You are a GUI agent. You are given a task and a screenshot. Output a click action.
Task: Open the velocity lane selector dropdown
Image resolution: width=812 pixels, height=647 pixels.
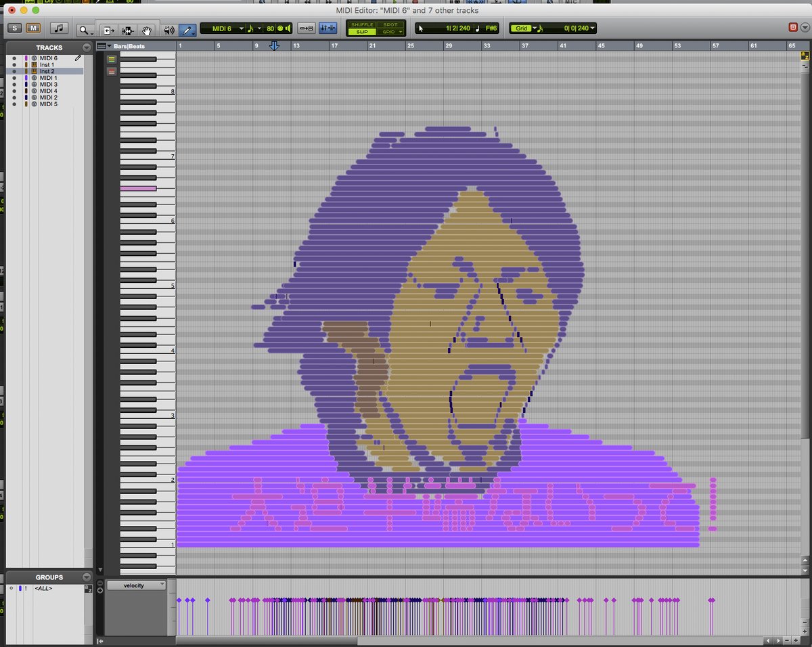coord(136,585)
